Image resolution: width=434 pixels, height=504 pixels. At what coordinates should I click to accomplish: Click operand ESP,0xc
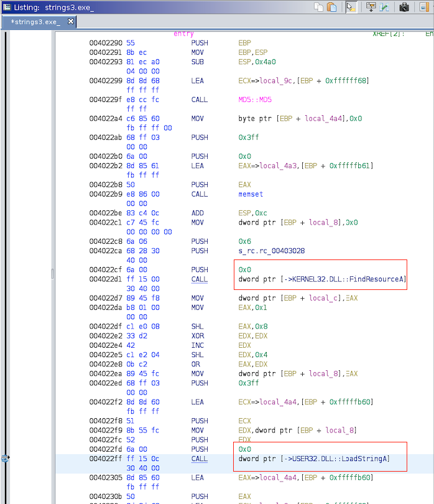[x=252, y=213]
